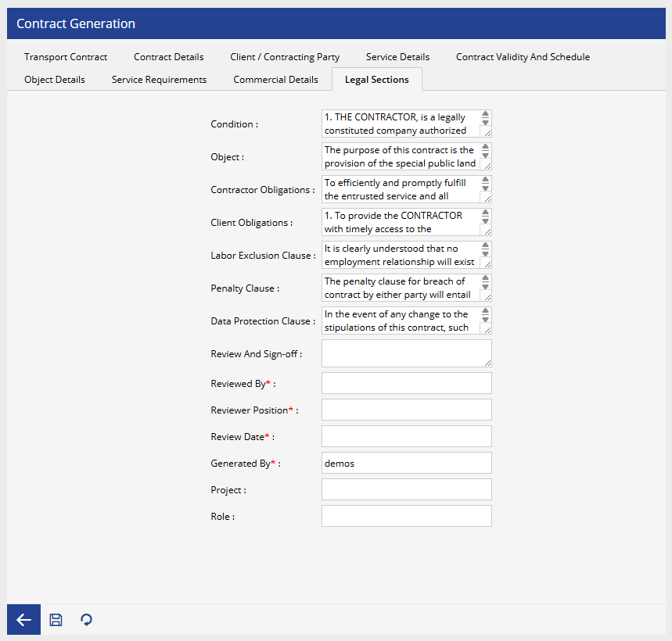Click the Generated By field containing demos

(x=406, y=463)
